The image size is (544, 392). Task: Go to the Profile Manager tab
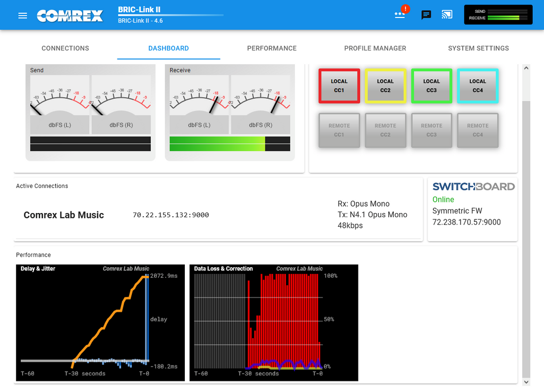(x=375, y=48)
